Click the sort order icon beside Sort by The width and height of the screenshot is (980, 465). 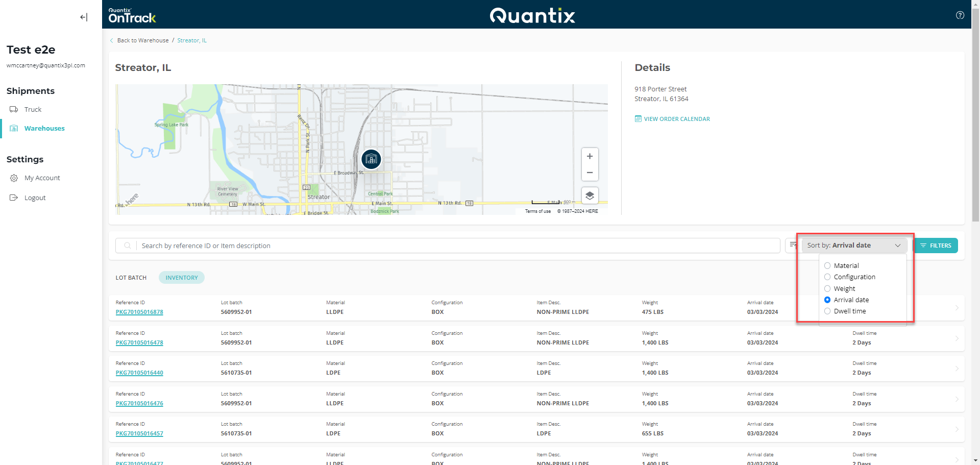793,246
